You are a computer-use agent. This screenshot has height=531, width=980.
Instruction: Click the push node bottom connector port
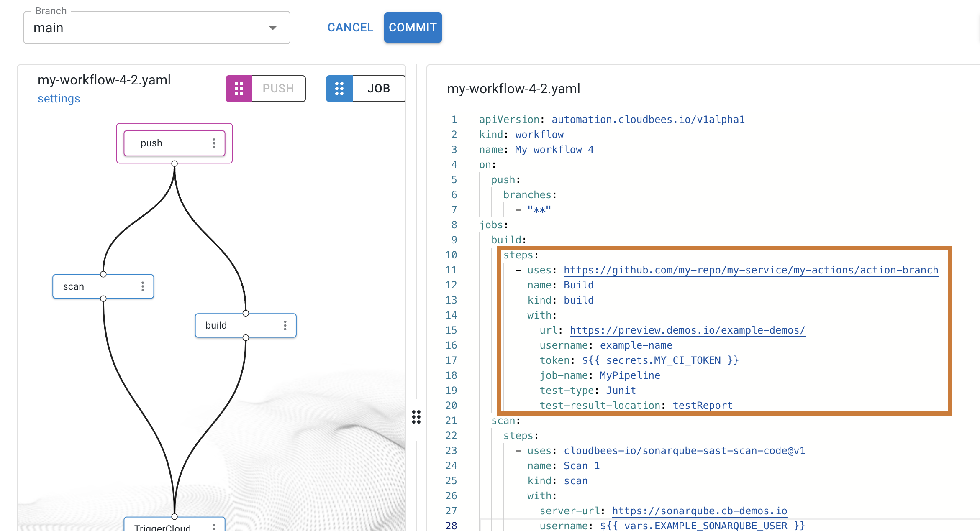coord(174,163)
